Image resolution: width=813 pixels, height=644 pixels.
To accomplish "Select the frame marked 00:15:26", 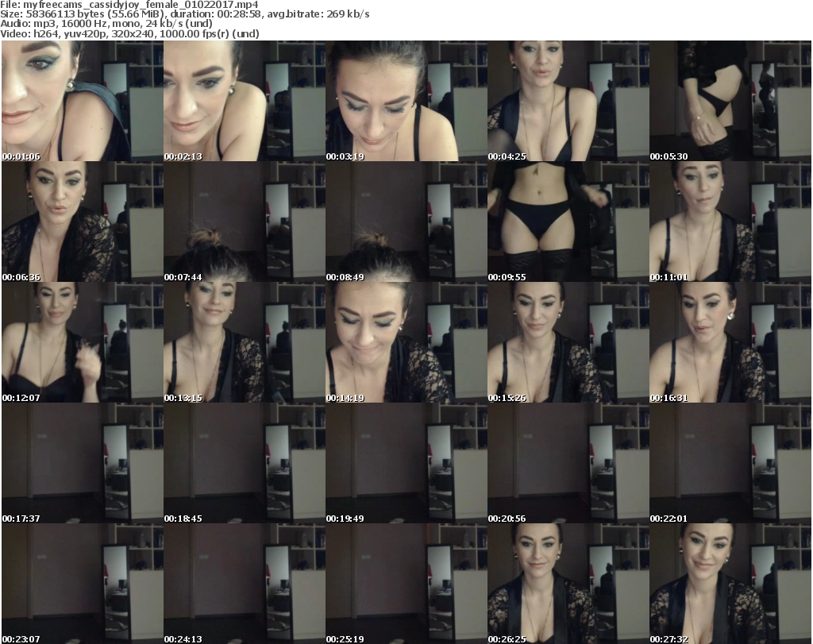I will tap(568, 342).
